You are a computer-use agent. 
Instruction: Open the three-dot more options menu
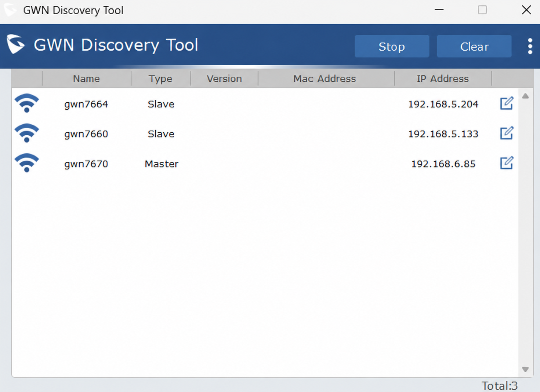(x=530, y=46)
